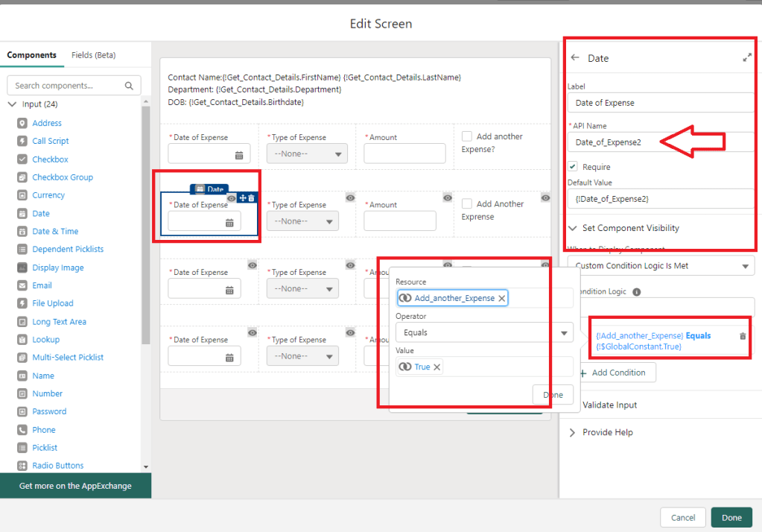Image resolution: width=762 pixels, height=532 pixels.
Task: Delete the Add_another_Expense condition with trash icon
Action: (x=742, y=336)
